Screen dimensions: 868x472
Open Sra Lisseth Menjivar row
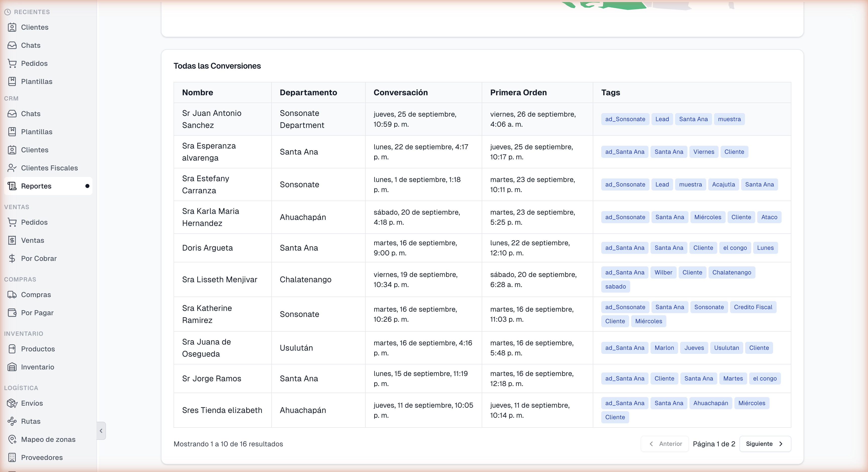point(220,279)
